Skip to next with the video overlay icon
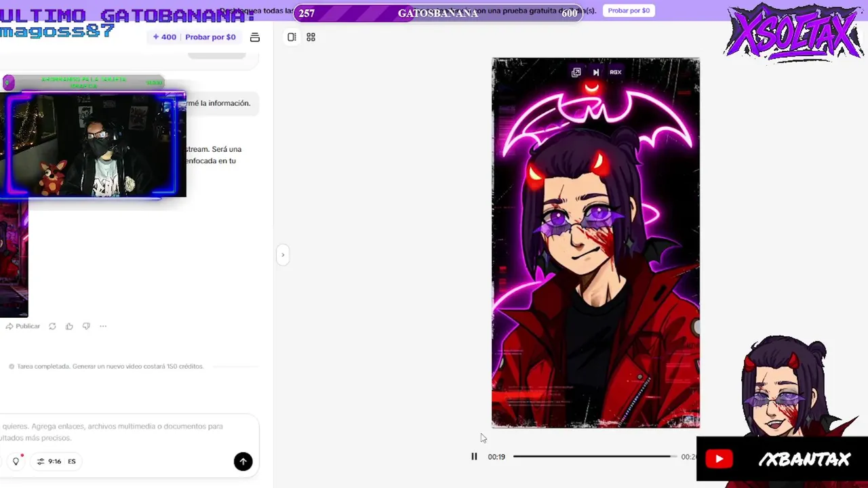 [x=595, y=72]
